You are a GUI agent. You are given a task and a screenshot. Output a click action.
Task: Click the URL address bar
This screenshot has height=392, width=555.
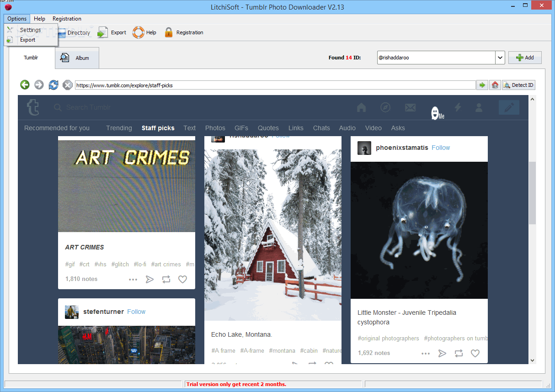(x=275, y=85)
